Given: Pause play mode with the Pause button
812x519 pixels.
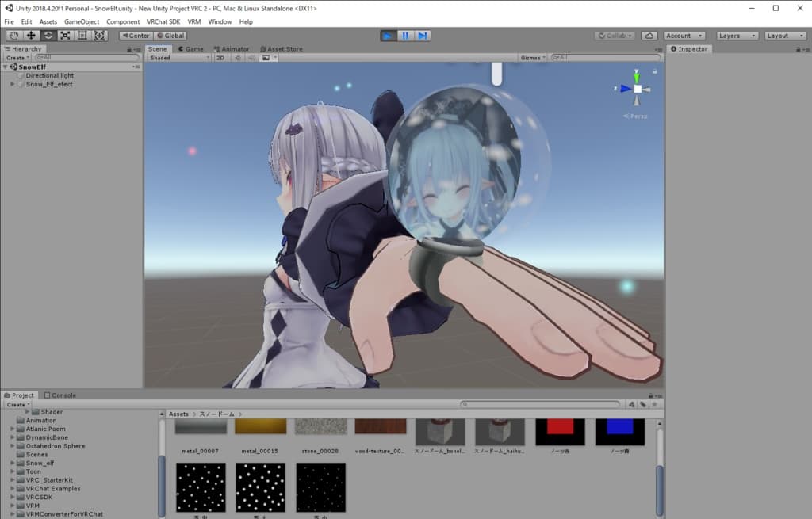Looking at the screenshot, I should [405, 36].
